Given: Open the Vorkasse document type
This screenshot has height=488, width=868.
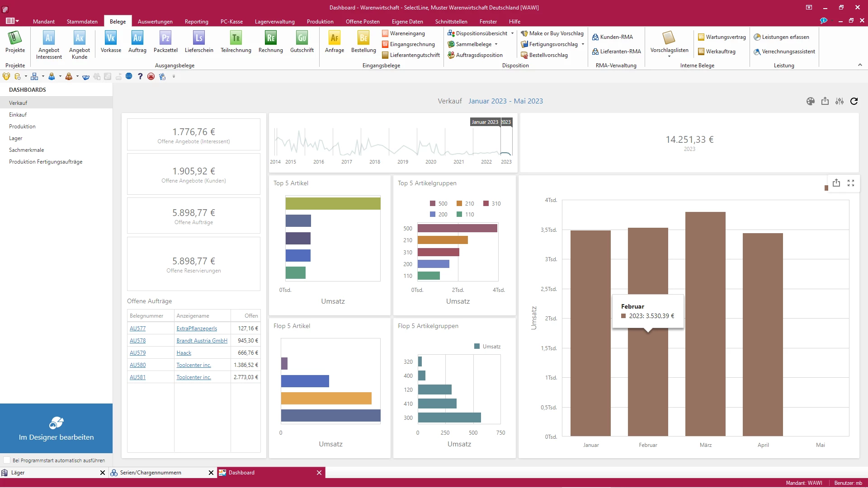Looking at the screenshot, I should pos(111,42).
